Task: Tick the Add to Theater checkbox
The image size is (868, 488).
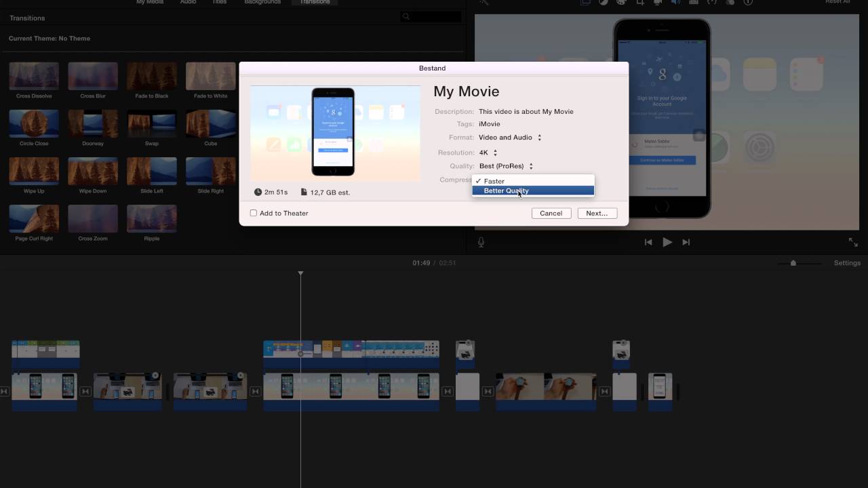Action: click(x=254, y=213)
